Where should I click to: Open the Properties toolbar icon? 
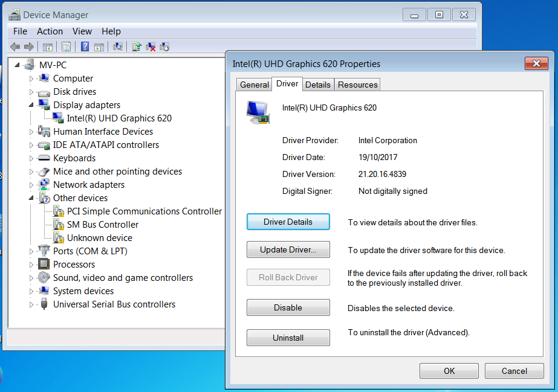pyautogui.click(x=66, y=47)
